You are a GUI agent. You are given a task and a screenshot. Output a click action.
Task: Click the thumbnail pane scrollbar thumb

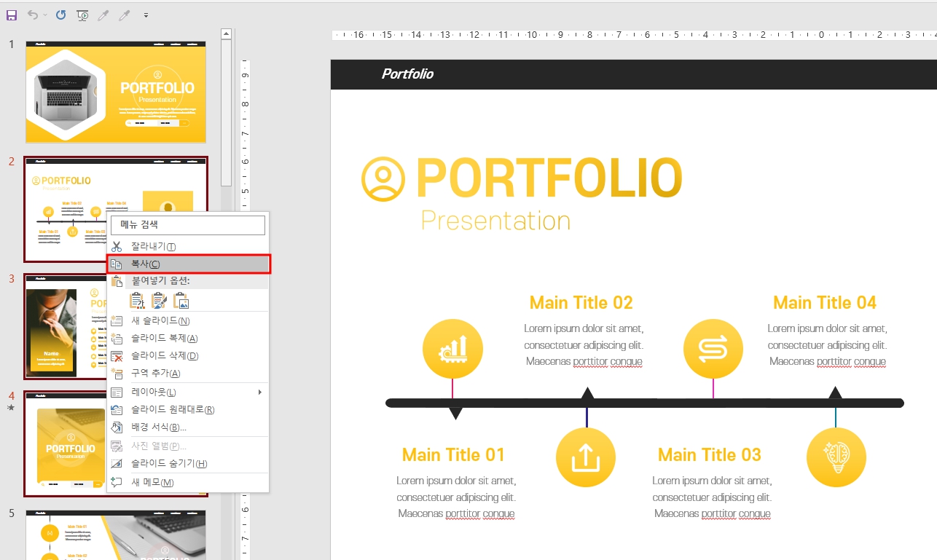[226, 114]
